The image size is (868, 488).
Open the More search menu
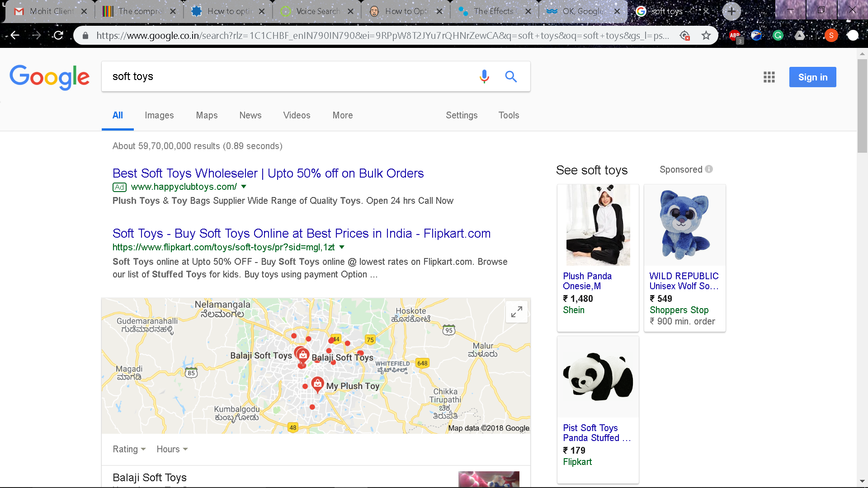[x=343, y=115]
